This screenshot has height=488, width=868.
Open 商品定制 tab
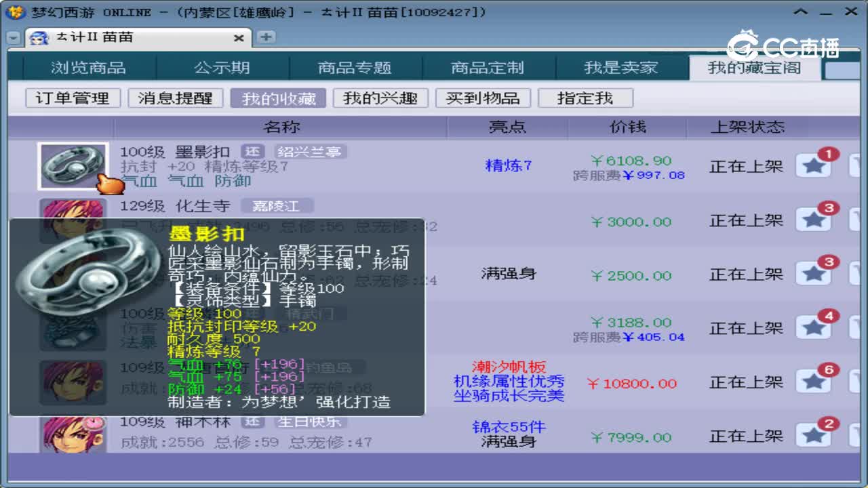[488, 68]
